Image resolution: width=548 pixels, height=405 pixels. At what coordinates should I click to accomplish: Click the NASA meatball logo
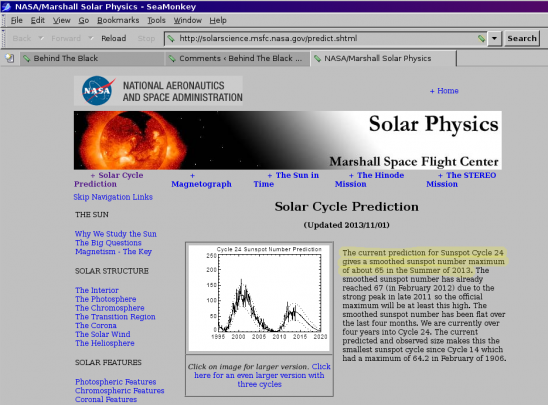pos(98,91)
